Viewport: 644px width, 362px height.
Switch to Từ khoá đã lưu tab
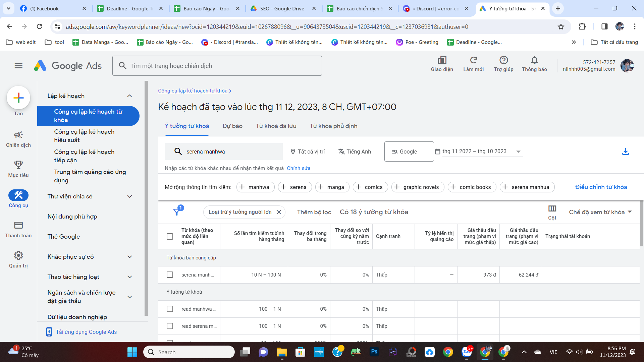pos(276,126)
